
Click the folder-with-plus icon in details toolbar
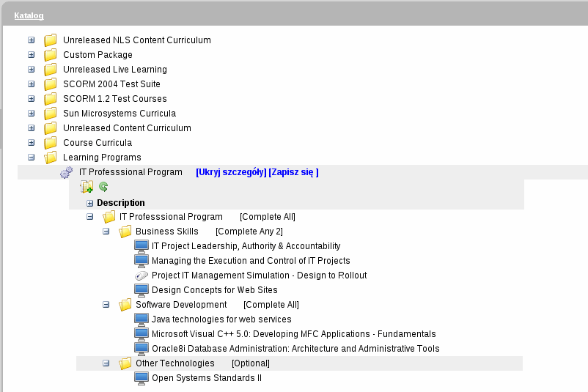(x=87, y=188)
